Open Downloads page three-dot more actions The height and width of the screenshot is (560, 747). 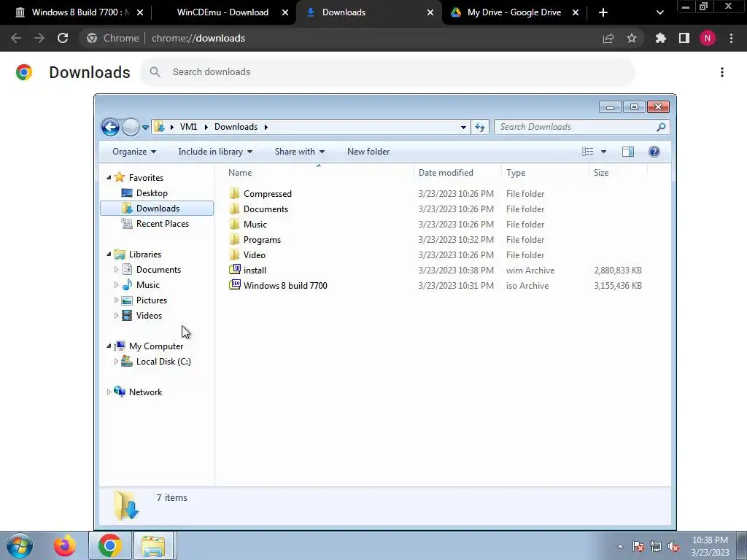[x=722, y=72]
